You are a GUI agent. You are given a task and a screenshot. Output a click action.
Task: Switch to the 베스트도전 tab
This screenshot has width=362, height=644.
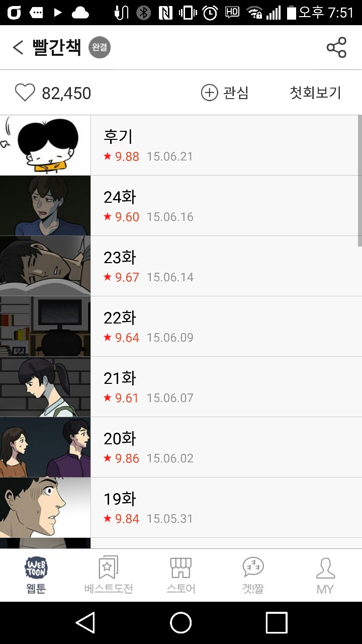click(109, 575)
